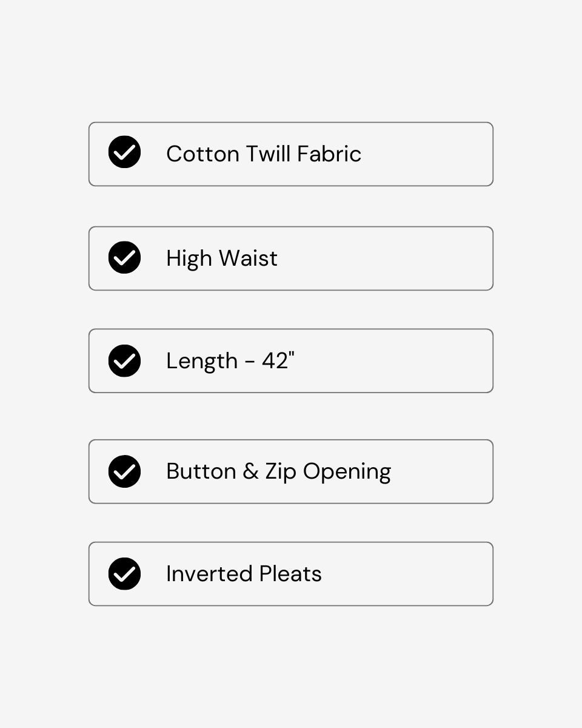Click the word Inverted in the bottom box
Image resolution: width=582 pixels, height=728 pixels.
(x=210, y=574)
